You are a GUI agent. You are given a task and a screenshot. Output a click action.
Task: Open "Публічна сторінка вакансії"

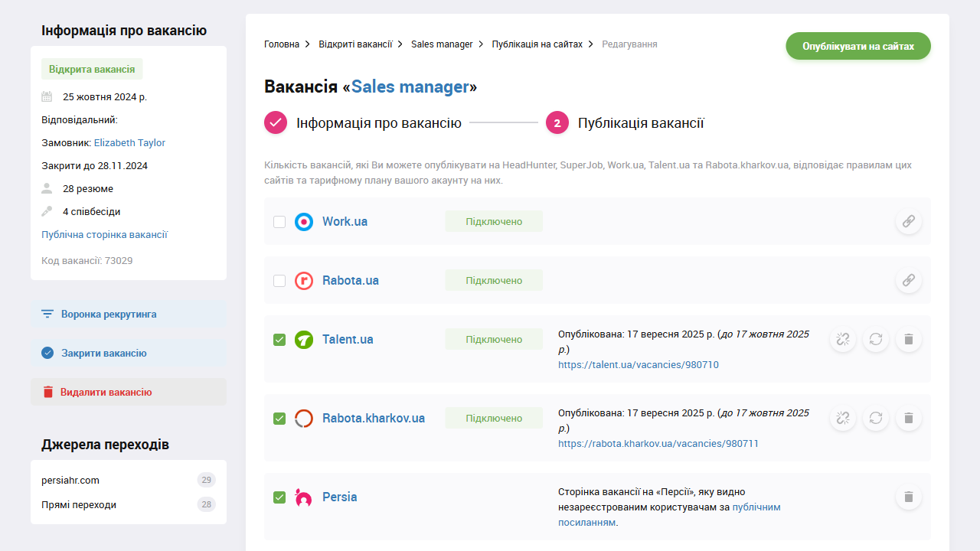click(x=105, y=234)
